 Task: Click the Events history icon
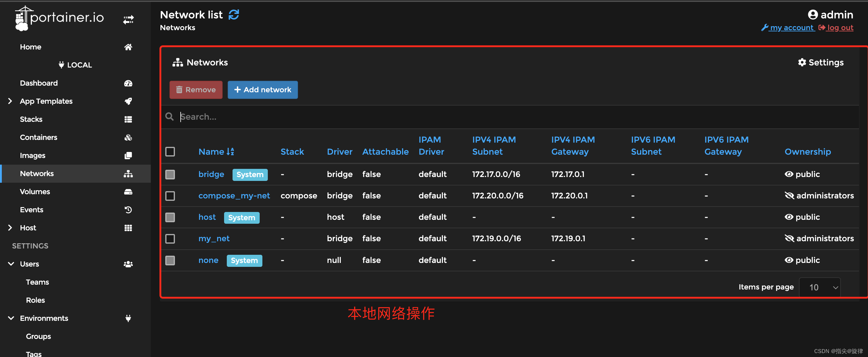(x=128, y=210)
